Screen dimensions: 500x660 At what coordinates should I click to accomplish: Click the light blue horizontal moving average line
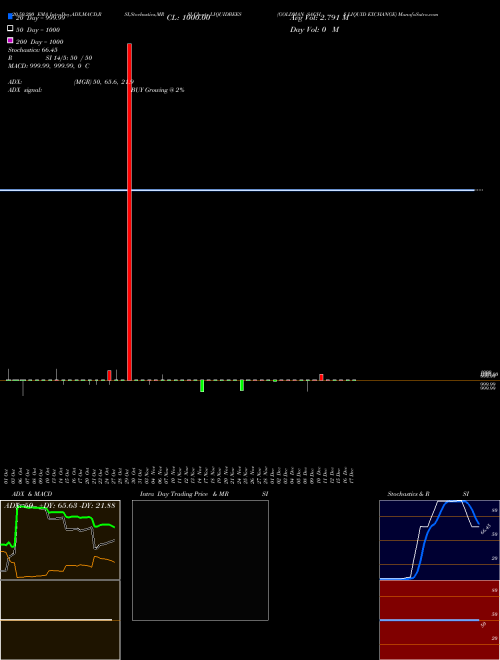click(237, 190)
